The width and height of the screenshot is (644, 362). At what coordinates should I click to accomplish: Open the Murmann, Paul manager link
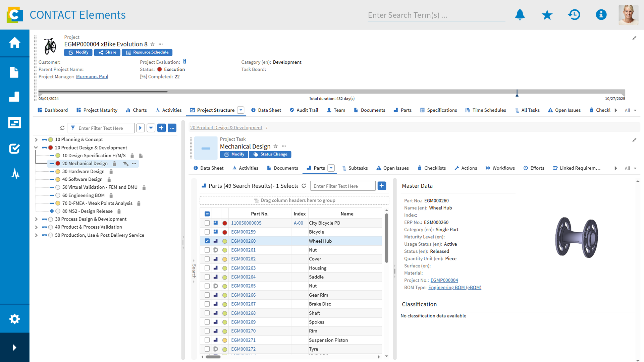92,77
